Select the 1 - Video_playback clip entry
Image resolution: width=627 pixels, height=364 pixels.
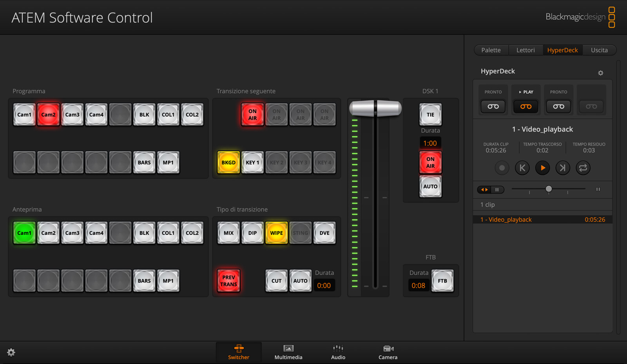542,219
